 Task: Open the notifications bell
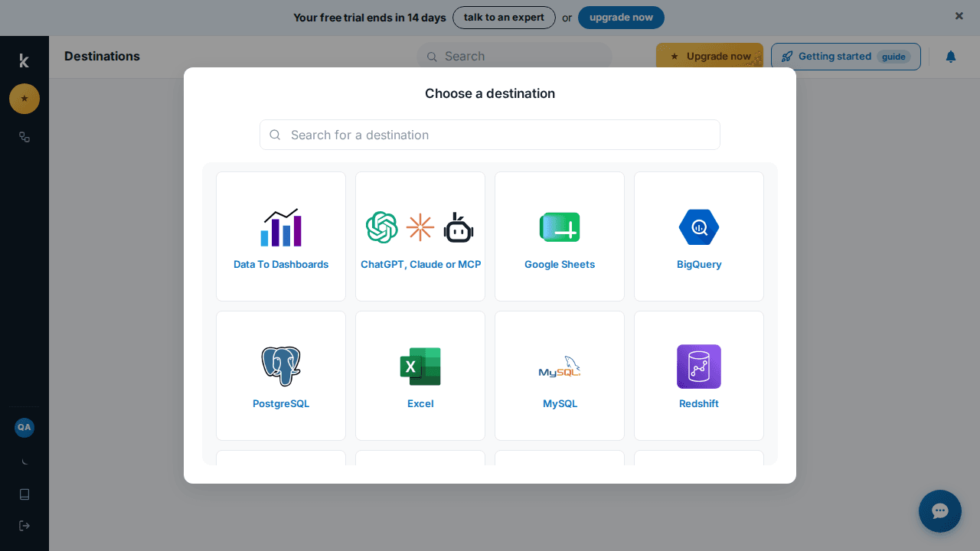(951, 57)
